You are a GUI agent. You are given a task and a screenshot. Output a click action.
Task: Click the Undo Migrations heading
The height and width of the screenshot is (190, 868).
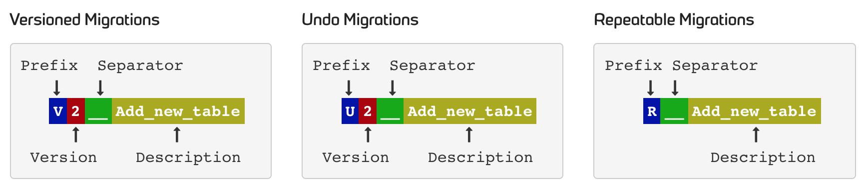[360, 20]
